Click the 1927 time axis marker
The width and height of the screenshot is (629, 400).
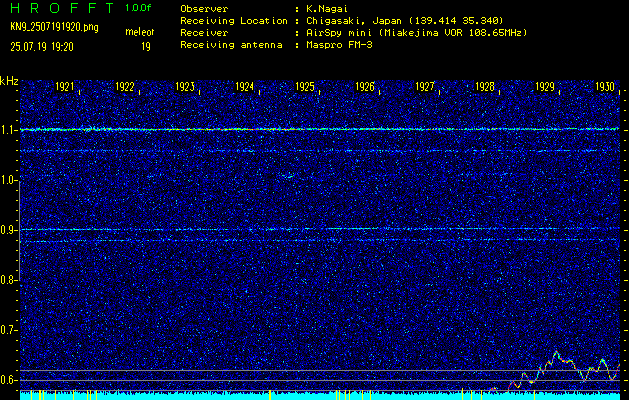(424, 86)
